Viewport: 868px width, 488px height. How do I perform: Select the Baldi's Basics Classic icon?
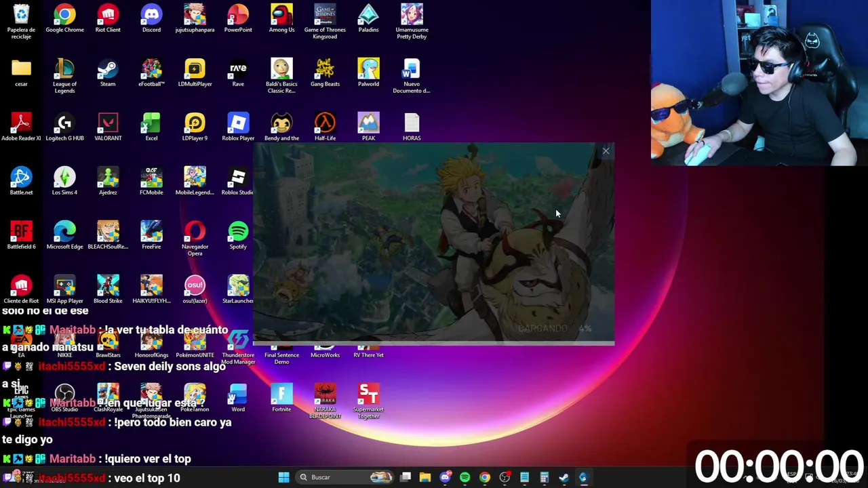281,75
